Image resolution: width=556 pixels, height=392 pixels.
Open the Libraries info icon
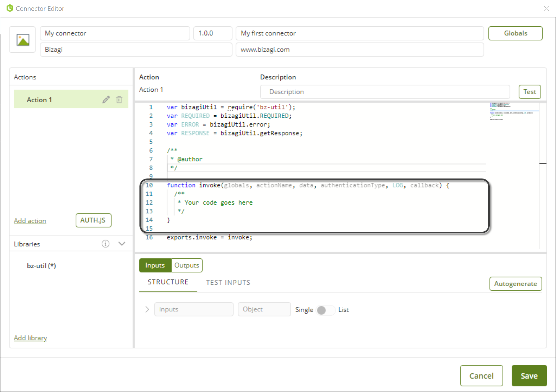click(105, 244)
